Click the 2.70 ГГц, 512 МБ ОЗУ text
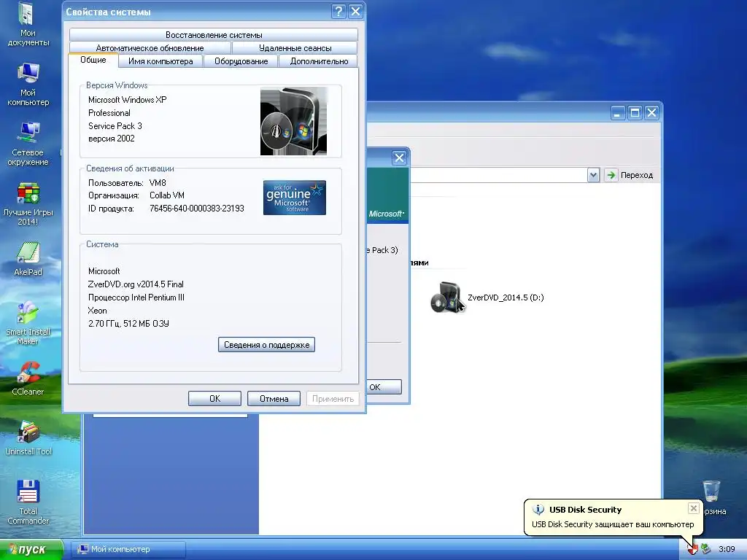Image resolution: width=747 pixels, height=560 pixels. (128, 323)
